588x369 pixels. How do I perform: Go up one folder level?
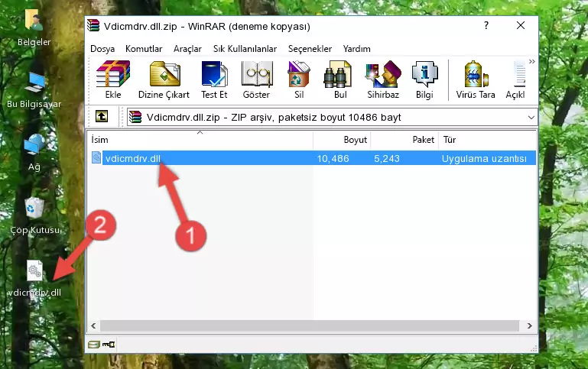click(102, 117)
